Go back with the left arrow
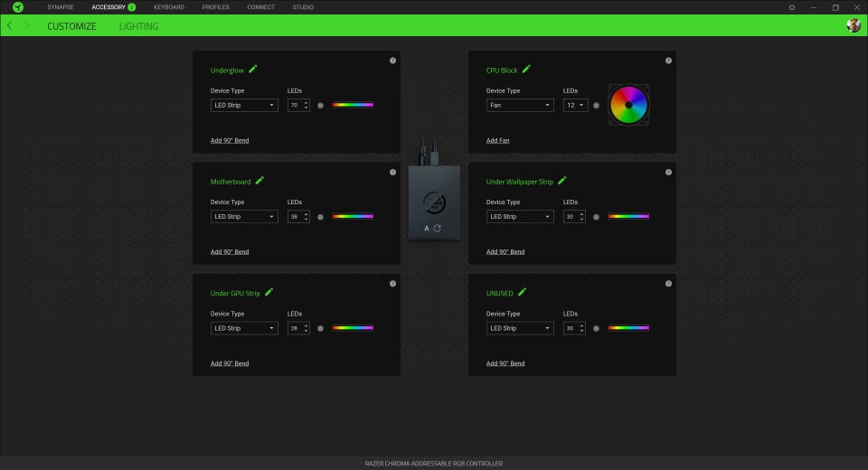 point(9,26)
